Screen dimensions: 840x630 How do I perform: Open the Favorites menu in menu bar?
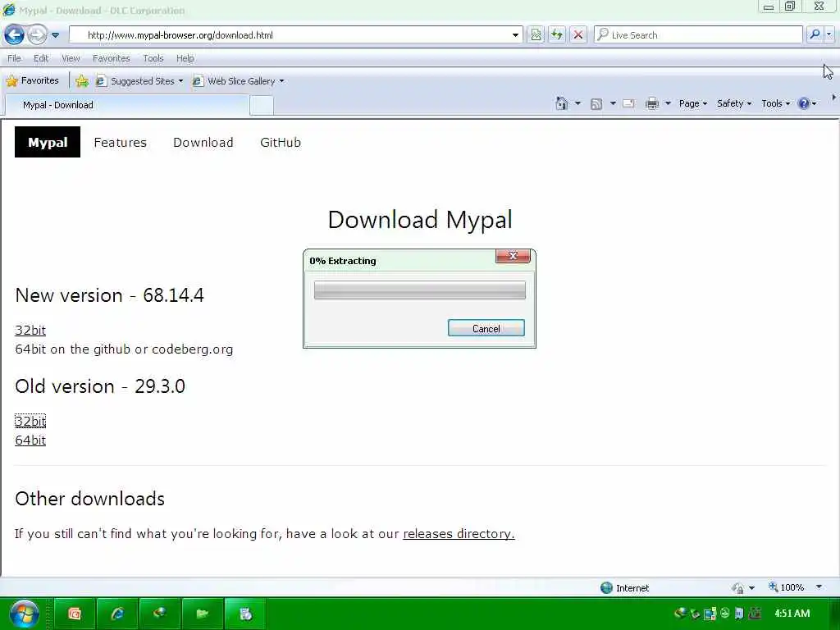tap(111, 58)
